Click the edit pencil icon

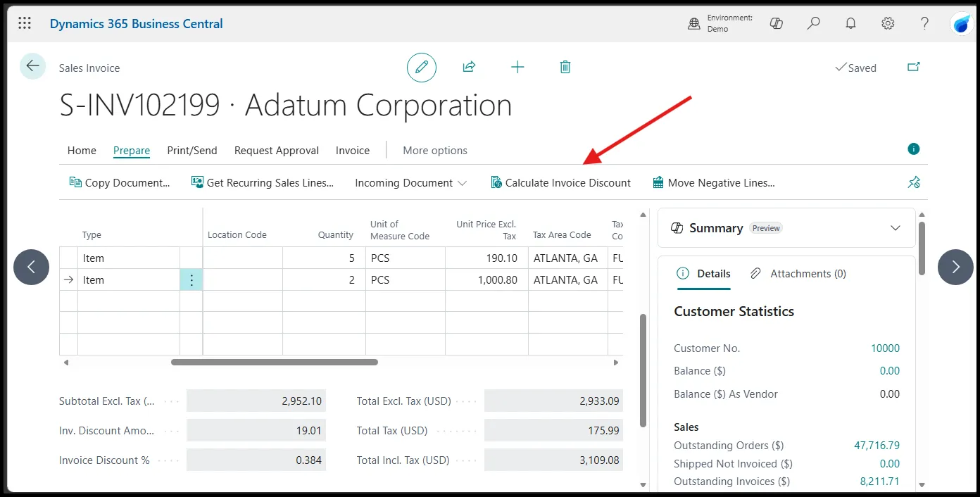422,68
